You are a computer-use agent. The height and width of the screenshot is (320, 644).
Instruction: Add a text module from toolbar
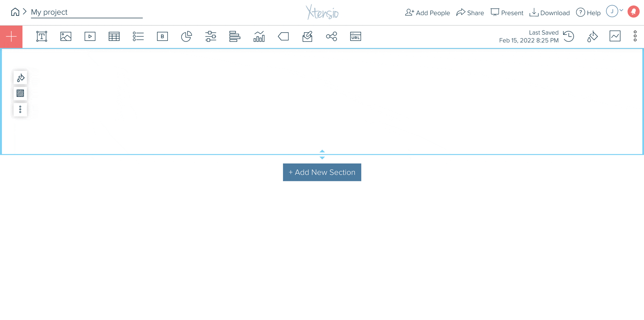coord(42,37)
